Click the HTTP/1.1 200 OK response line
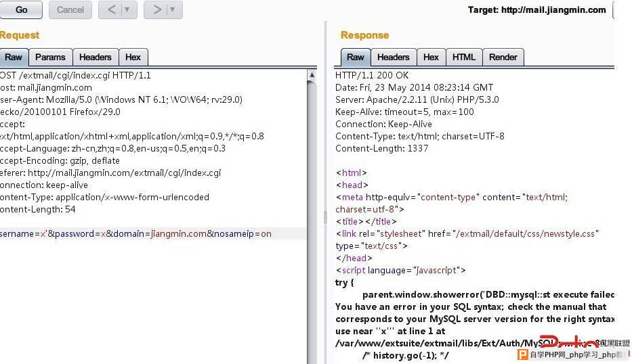The image size is (632, 364). point(372,75)
